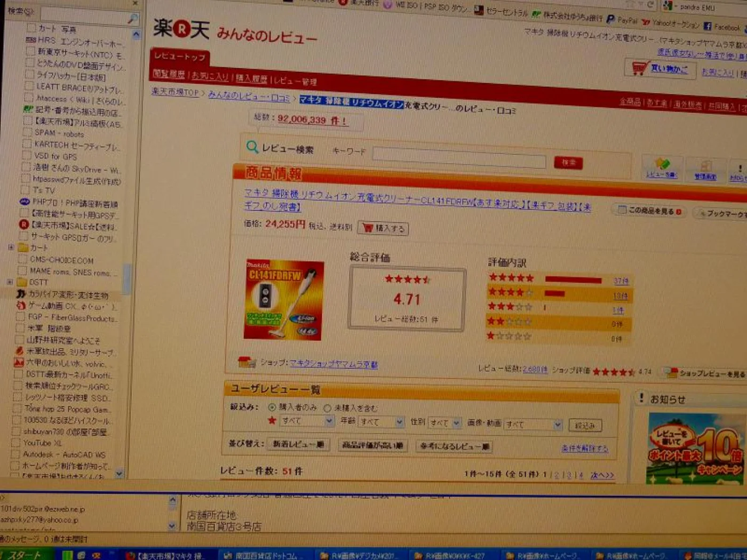Image resolution: width=747 pixels, height=560 pixels.
Task: Open the 購入履歴 menu link
Action: (251, 78)
